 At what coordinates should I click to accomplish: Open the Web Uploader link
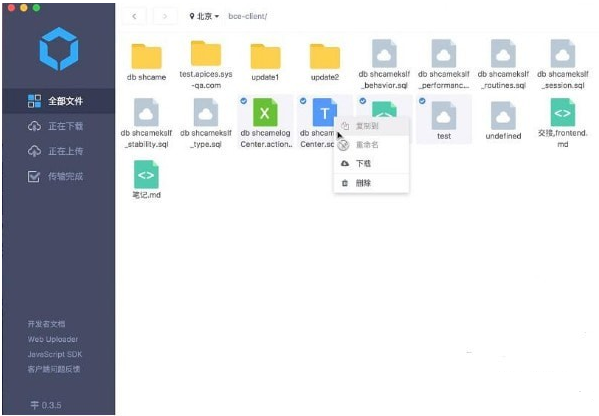tap(53, 339)
